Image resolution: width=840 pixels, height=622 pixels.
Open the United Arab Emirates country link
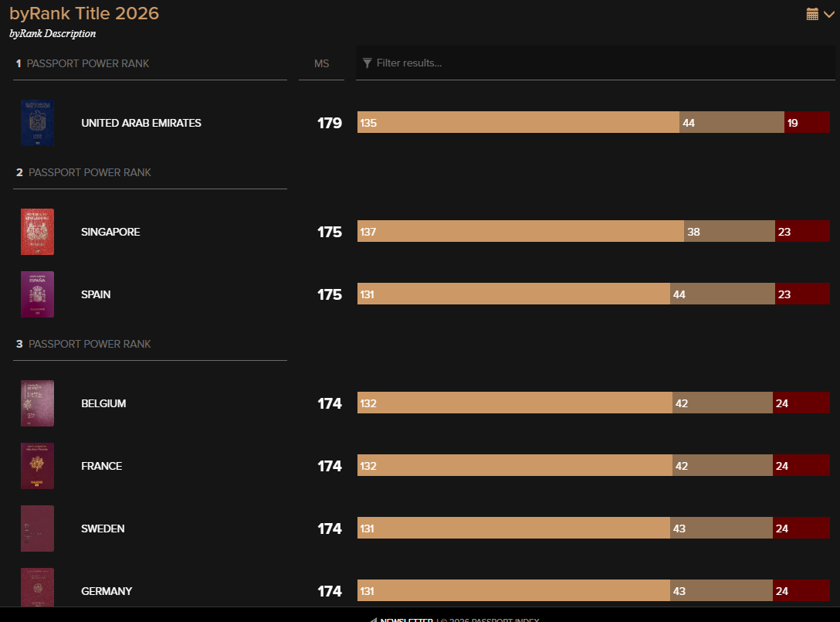tap(141, 123)
